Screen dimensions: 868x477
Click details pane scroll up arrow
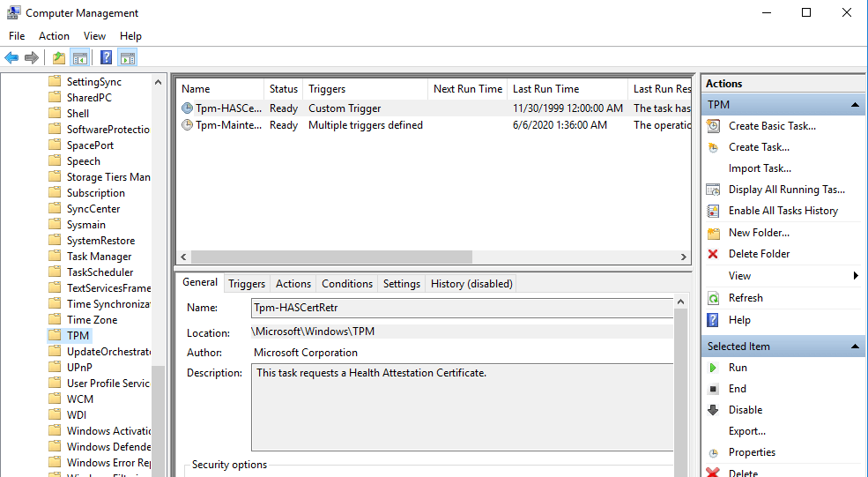(681, 302)
